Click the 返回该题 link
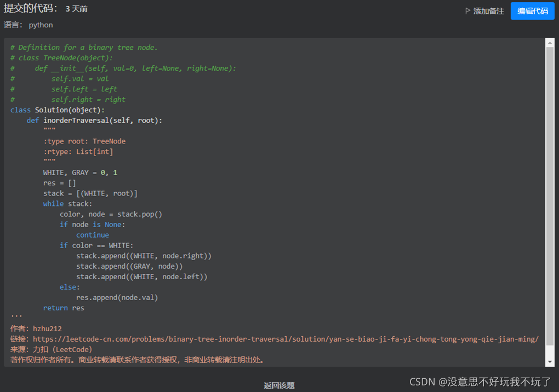Image resolution: width=559 pixels, height=392 pixels. [x=279, y=385]
